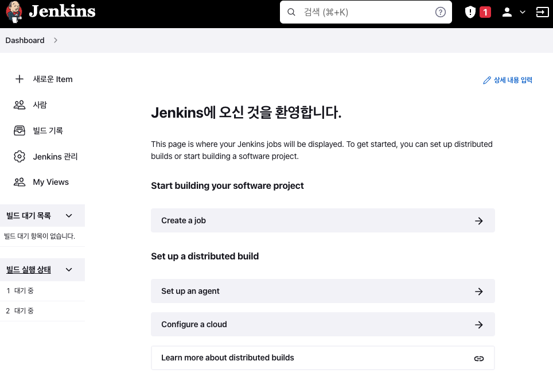This screenshot has height=392, width=553.
Task: Collapse the 빌드 대기 목록 panel chevron
Action: tap(69, 216)
